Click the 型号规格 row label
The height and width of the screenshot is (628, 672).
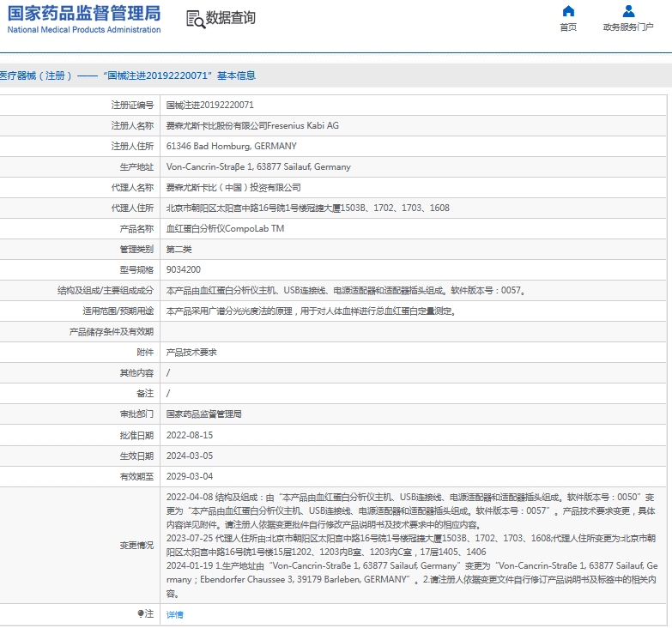click(136, 270)
